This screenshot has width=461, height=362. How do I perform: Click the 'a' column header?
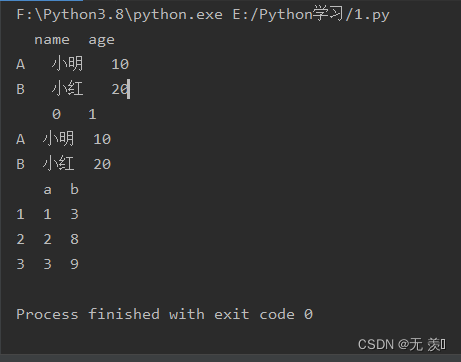(47, 190)
